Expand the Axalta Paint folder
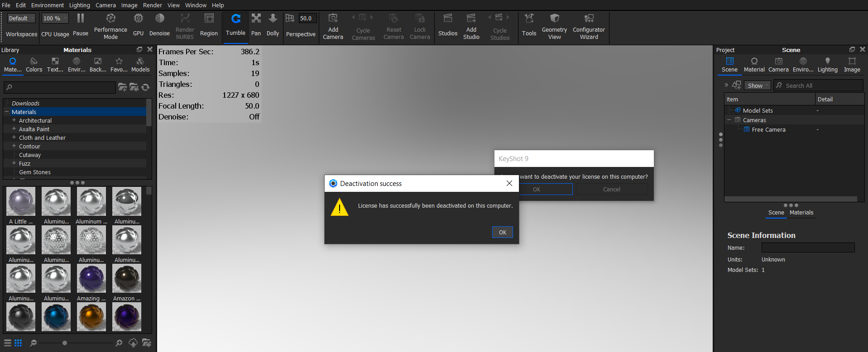The height and width of the screenshot is (352, 868). (14, 129)
